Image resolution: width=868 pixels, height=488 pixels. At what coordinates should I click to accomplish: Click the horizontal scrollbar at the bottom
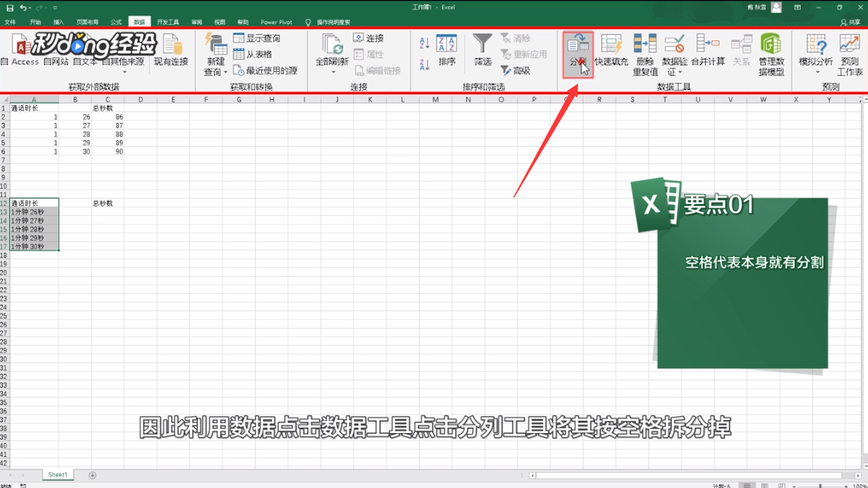[689, 476]
